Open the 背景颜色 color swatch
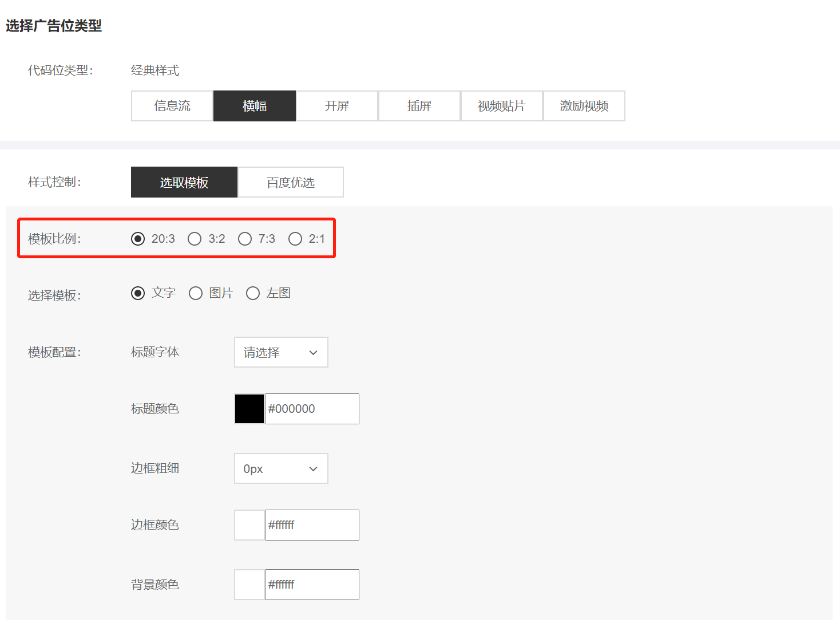Image resolution: width=840 pixels, height=627 pixels. coord(249,585)
